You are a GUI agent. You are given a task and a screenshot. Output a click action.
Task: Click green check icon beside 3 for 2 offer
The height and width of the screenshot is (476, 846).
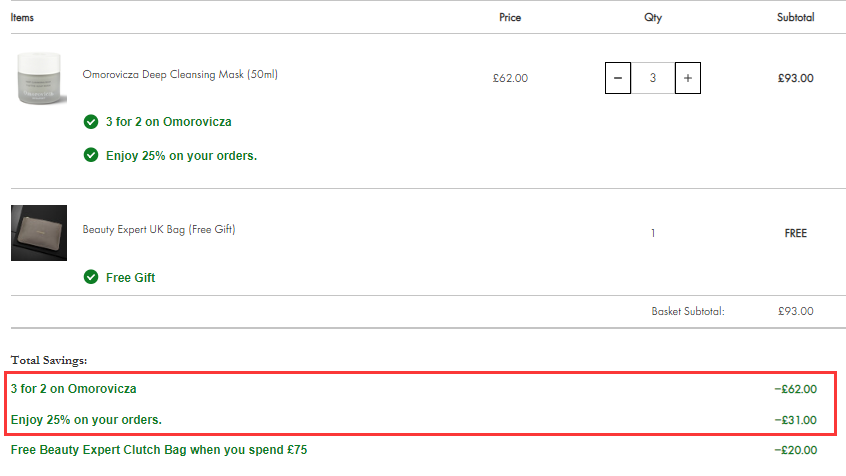pos(91,122)
